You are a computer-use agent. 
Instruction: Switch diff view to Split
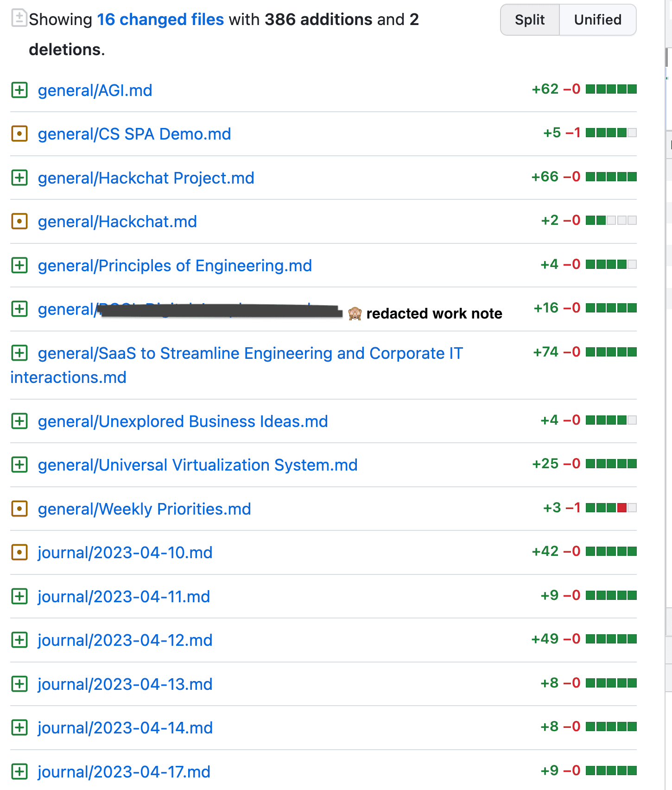tap(530, 20)
